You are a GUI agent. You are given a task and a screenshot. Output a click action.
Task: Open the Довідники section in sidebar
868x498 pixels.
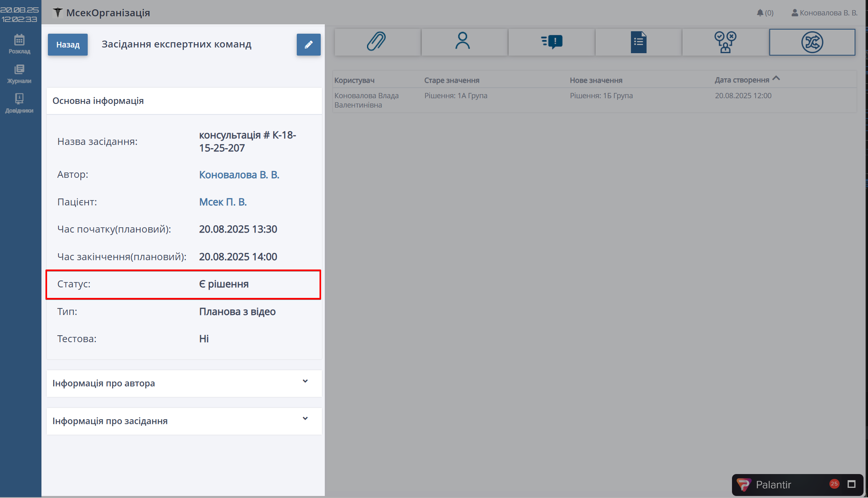(x=19, y=103)
